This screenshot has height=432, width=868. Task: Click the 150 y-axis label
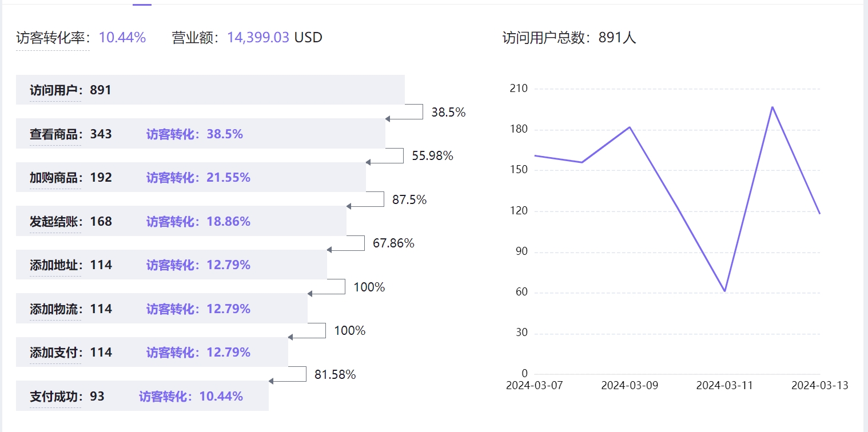[x=519, y=170]
